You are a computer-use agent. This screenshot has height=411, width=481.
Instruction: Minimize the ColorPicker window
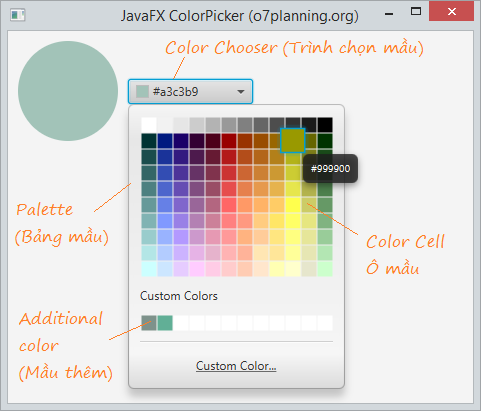(x=389, y=13)
